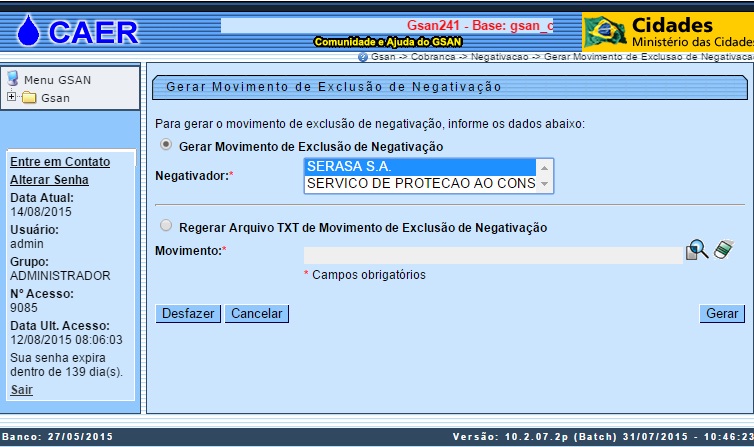Click the password expiry notice text
Image resolution: width=754 pixels, height=447 pixels.
[x=66, y=364]
